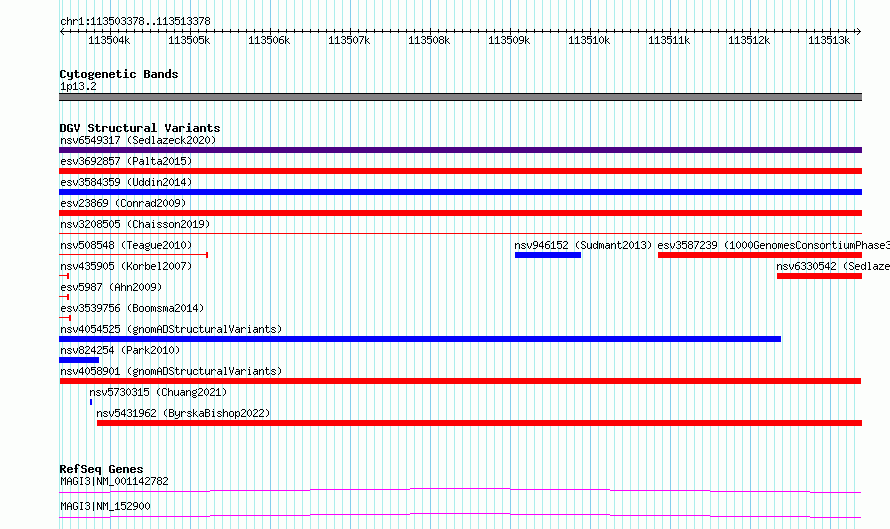Click the short red nsv435905 Korbel2007 marker
Viewport: 890px width, 529px height.
pyautogui.click(x=64, y=276)
